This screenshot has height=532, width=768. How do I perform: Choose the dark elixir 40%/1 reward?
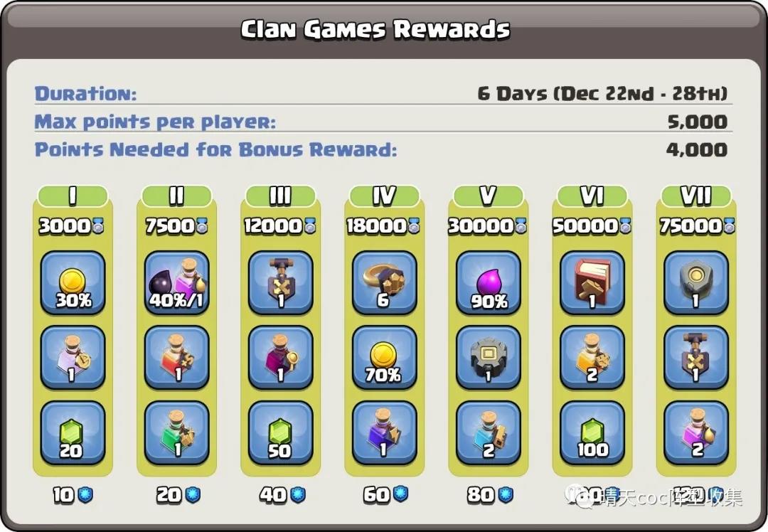(x=177, y=282)
